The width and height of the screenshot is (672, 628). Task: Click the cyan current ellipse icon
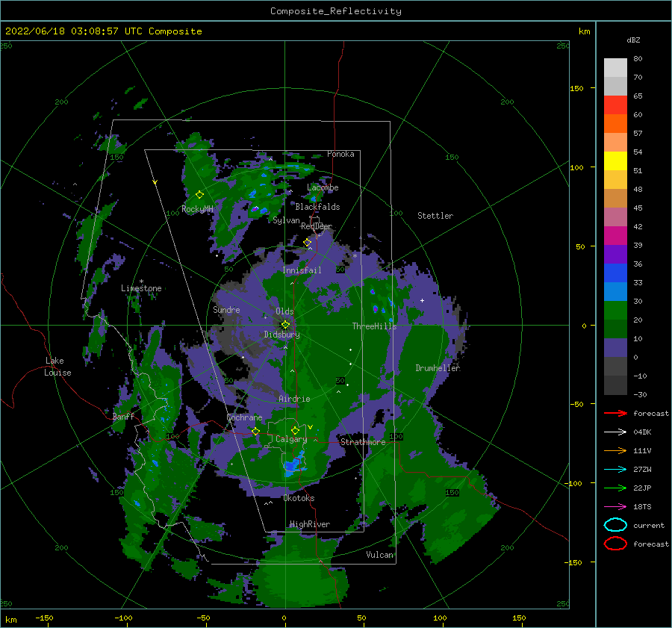coord(615,525)
